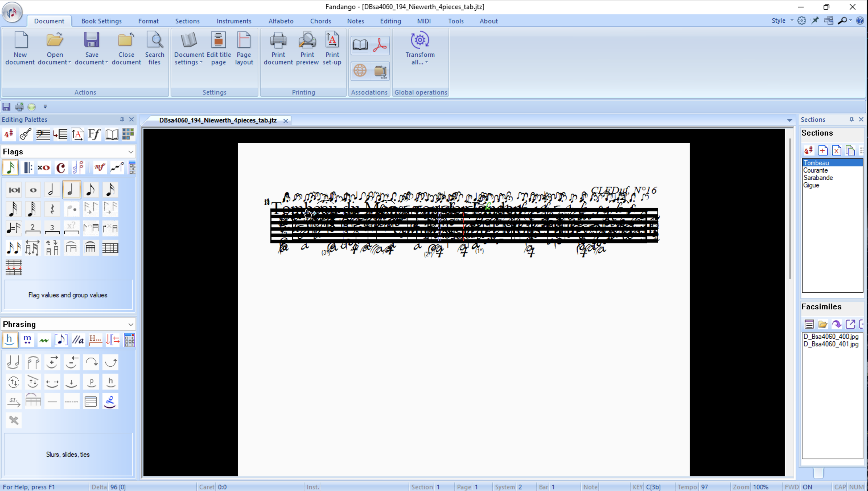Click the PDF association icon

[x=380, y=45]
